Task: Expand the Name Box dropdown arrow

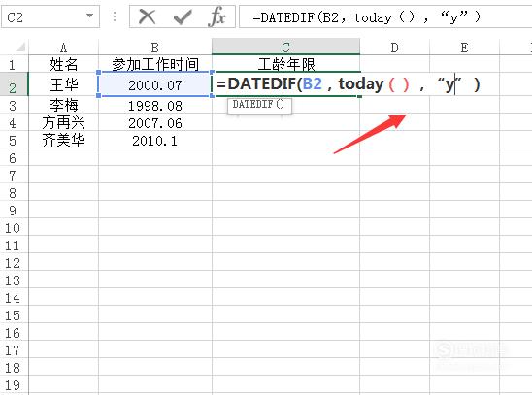Action: [x=89, y=16]
